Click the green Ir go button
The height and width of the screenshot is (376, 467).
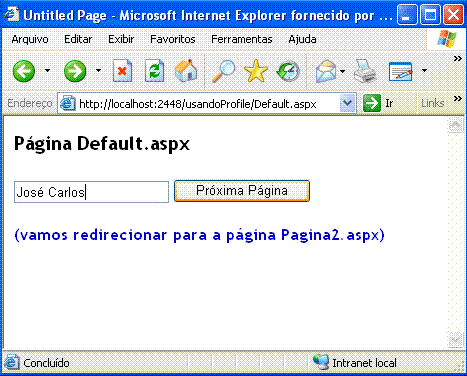372,103
